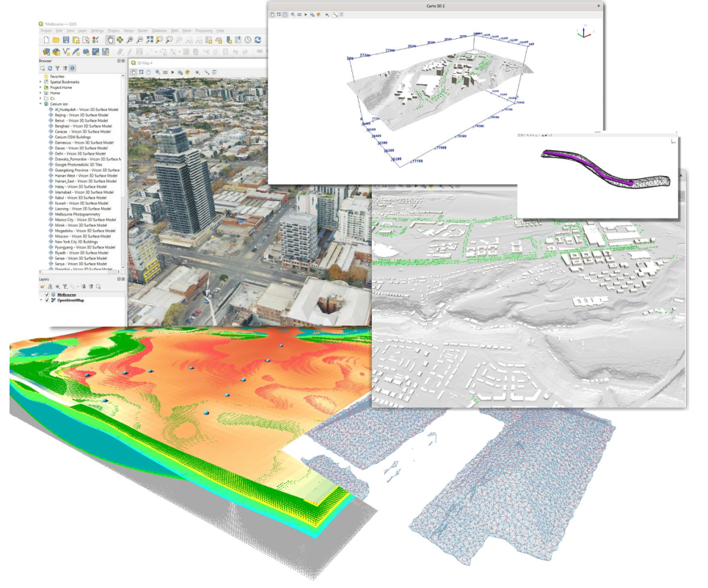
Task: Open the Plugins menu
Action: 114,31
